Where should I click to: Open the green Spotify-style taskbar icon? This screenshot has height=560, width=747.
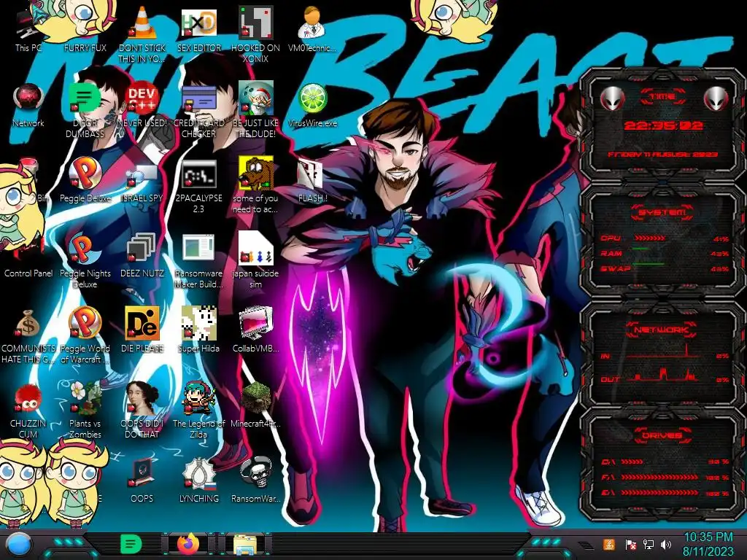[131, 544]
